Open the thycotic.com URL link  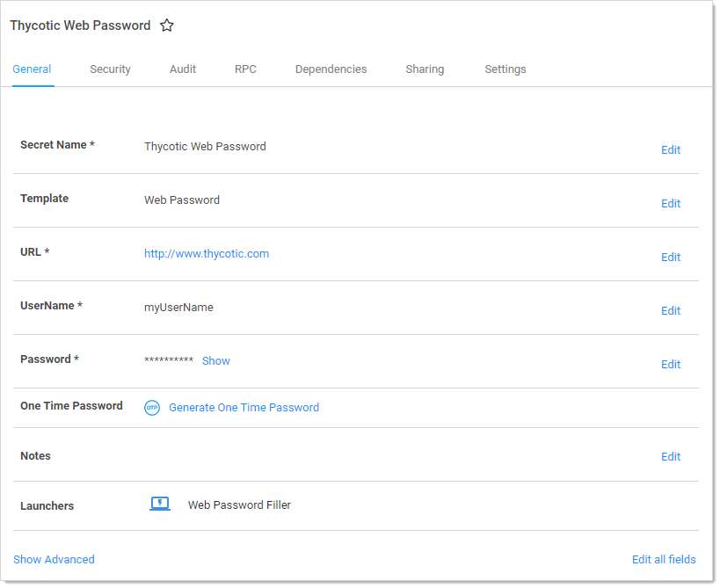(207, 254)
